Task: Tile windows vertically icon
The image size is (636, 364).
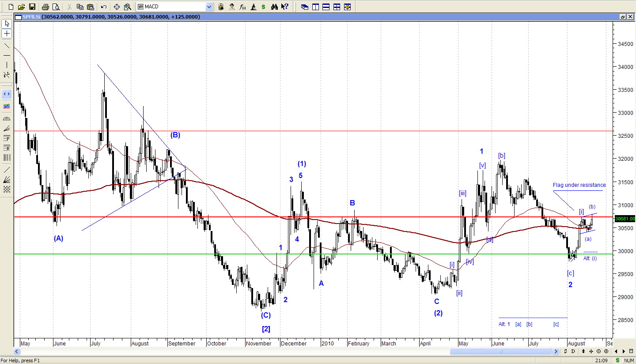Action: click(315, 7)
